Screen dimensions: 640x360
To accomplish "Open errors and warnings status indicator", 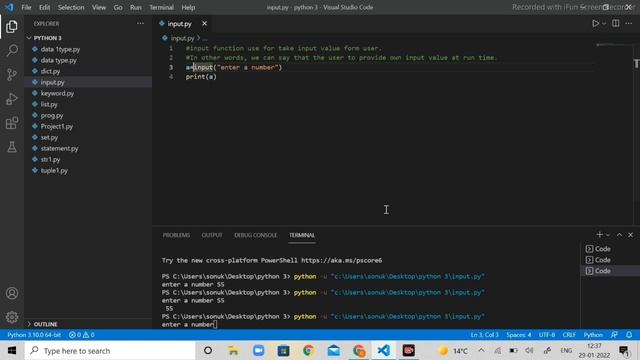I will [82, 335].
